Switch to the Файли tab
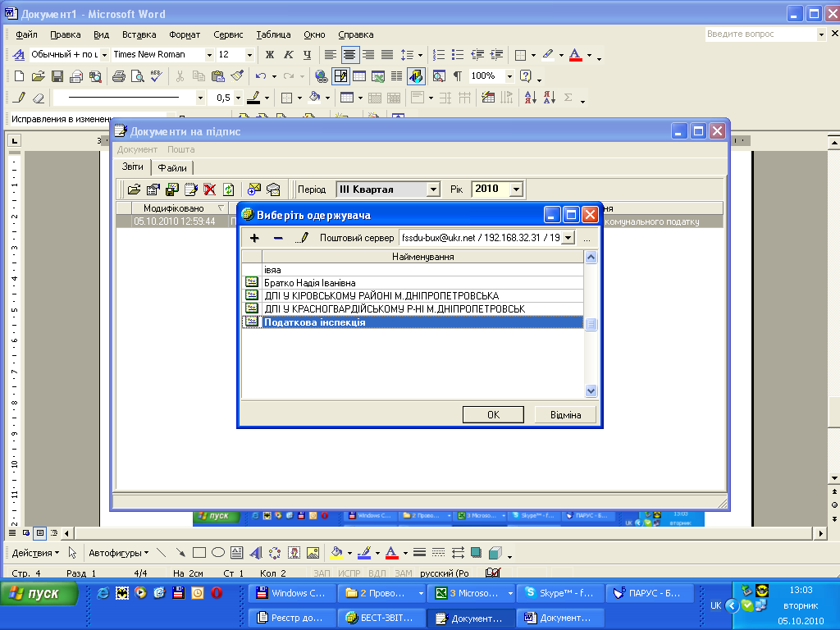Viewport: 840px width, 630px height. (x=172, y=167)
